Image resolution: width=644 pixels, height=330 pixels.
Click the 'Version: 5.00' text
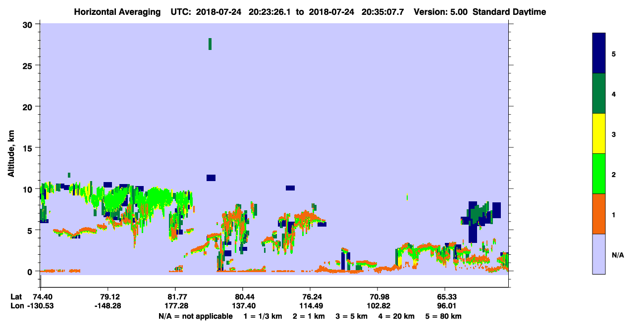point(440,12)
